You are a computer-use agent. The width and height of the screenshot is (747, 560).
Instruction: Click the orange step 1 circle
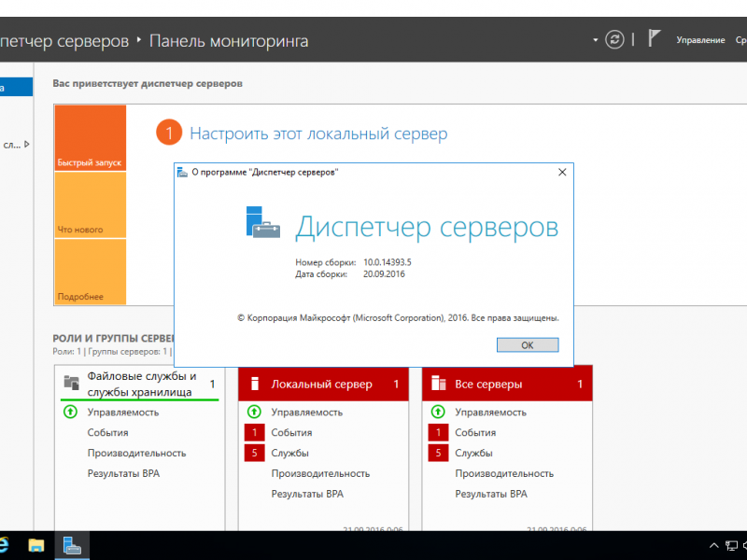point(169,133)
